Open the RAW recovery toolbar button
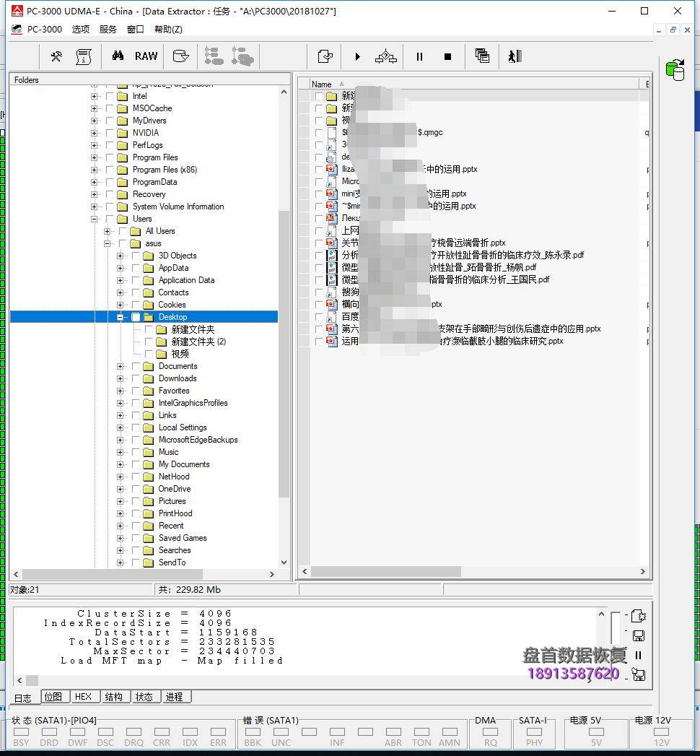700x756 pixels. (146, 56)
